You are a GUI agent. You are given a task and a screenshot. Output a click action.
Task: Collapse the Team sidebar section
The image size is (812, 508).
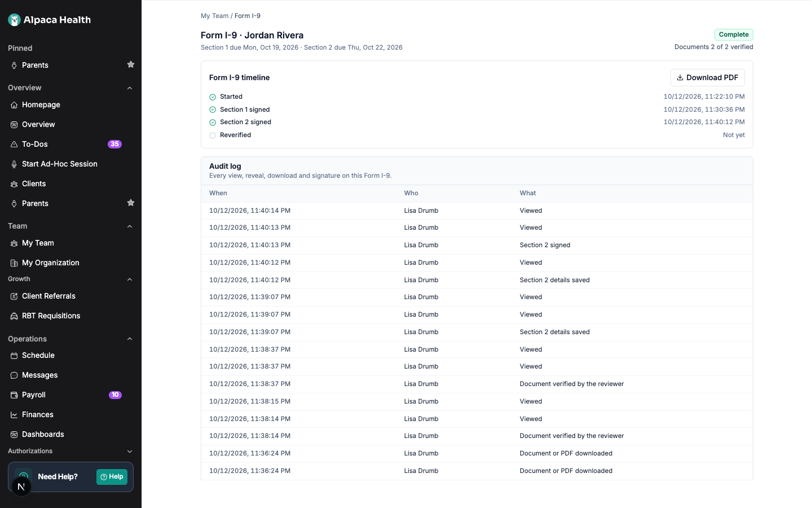click(130, 226)
